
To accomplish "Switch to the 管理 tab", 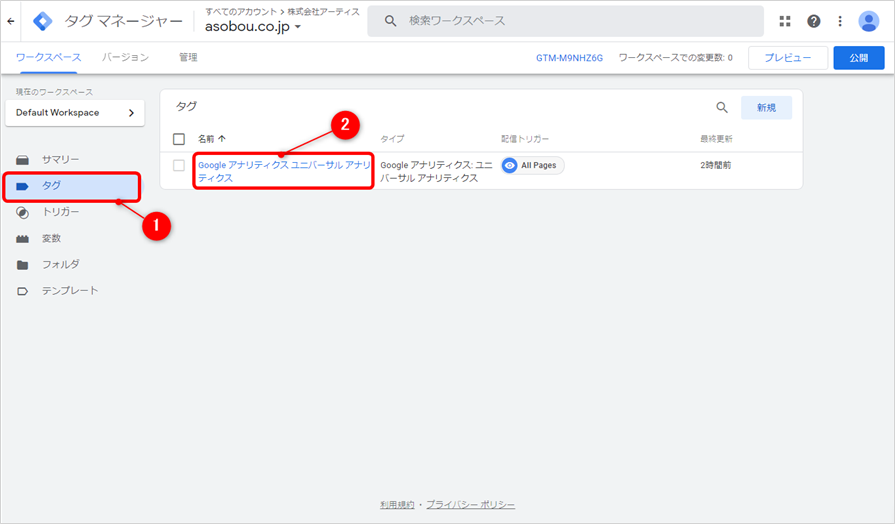I will point(188,57).
